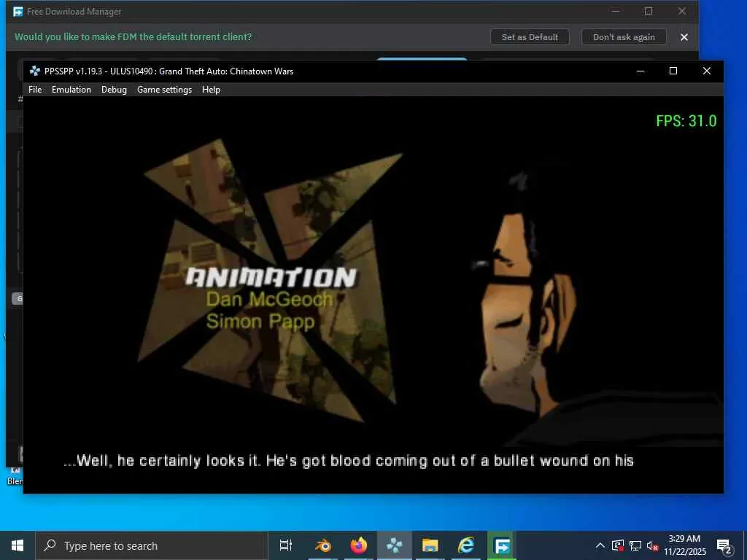Open Blender from the taskbar
This screenshot has height=560, width=747.
point(323,545)
